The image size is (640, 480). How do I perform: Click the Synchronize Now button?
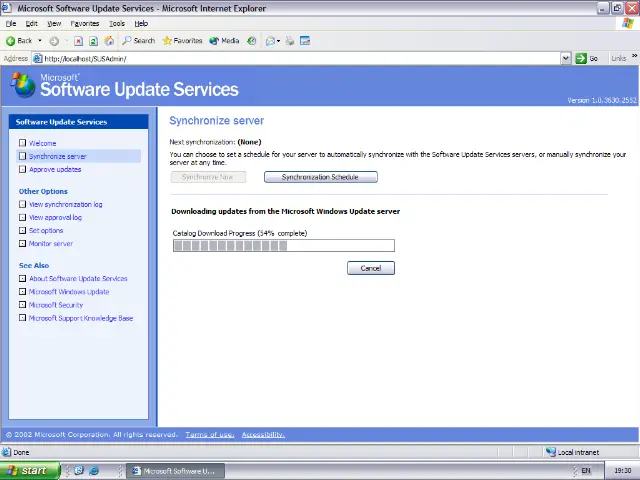[x=208, y=177]
